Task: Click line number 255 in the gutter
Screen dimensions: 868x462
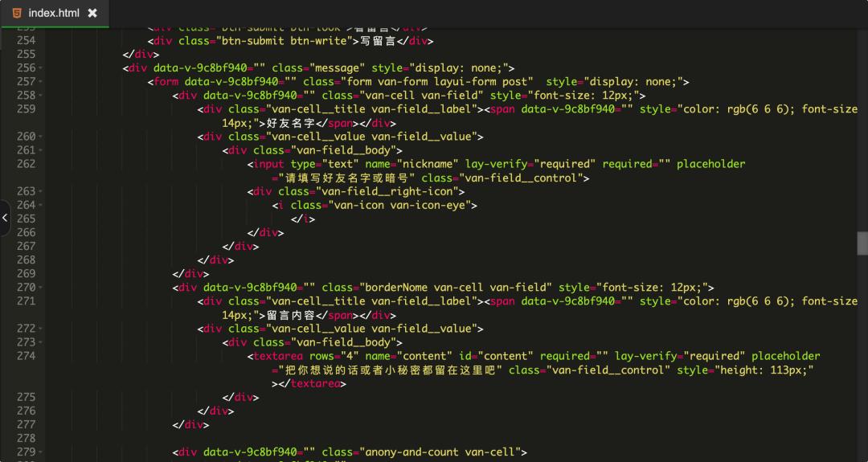Action: [x=26, y=54]
